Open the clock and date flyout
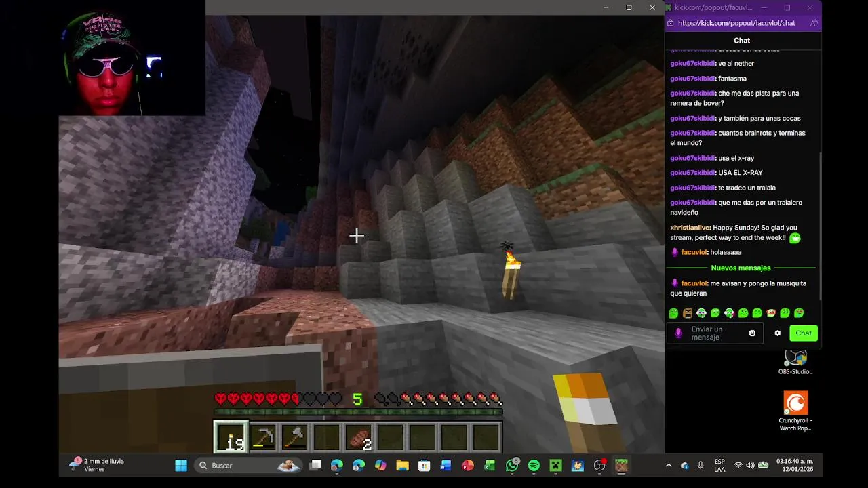This screenshot has height=488, width=868. click(796, 466)
